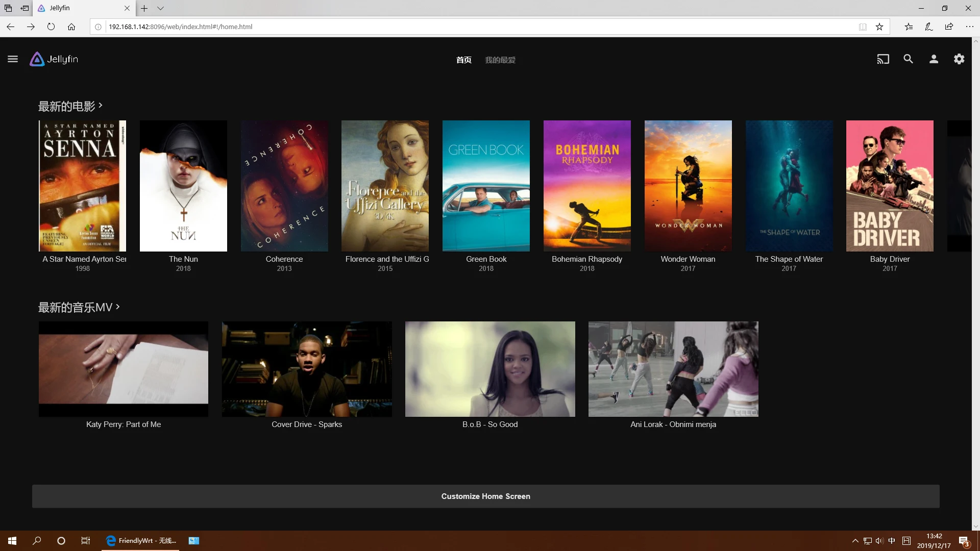
Task: Open the Windows Start menu
Action: pos(12,541)
